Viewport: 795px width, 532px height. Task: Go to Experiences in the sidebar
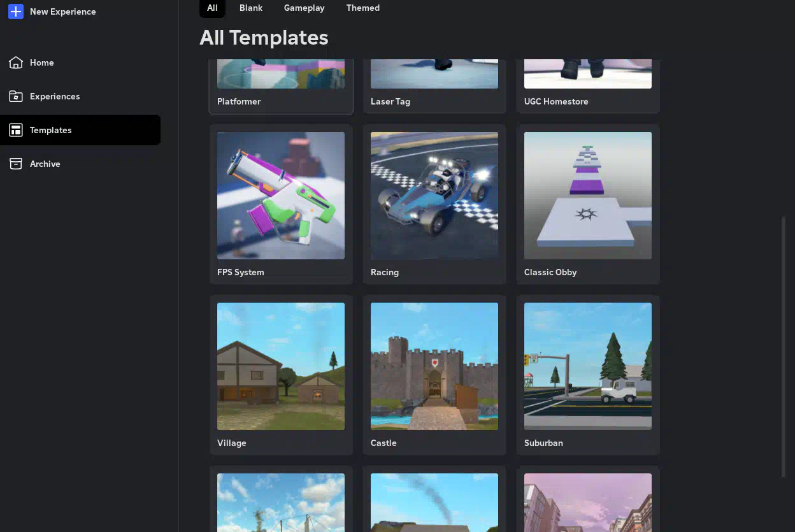pos(55,96)
